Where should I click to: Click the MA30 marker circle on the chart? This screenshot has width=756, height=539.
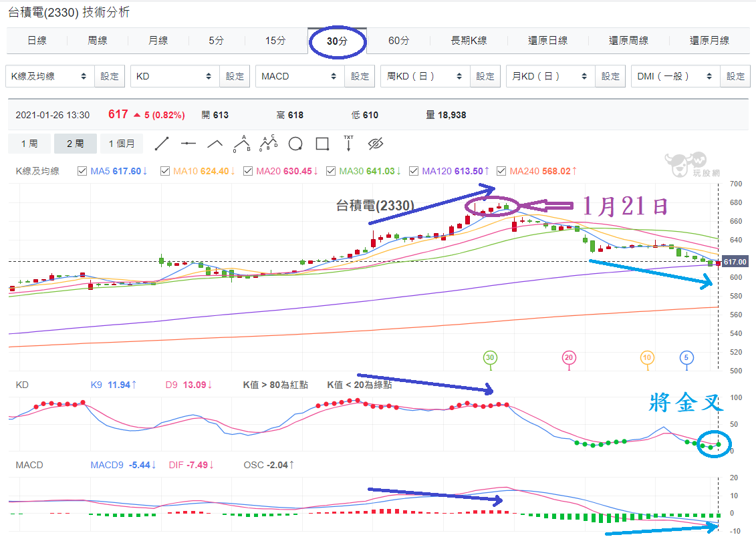[490, 357]
